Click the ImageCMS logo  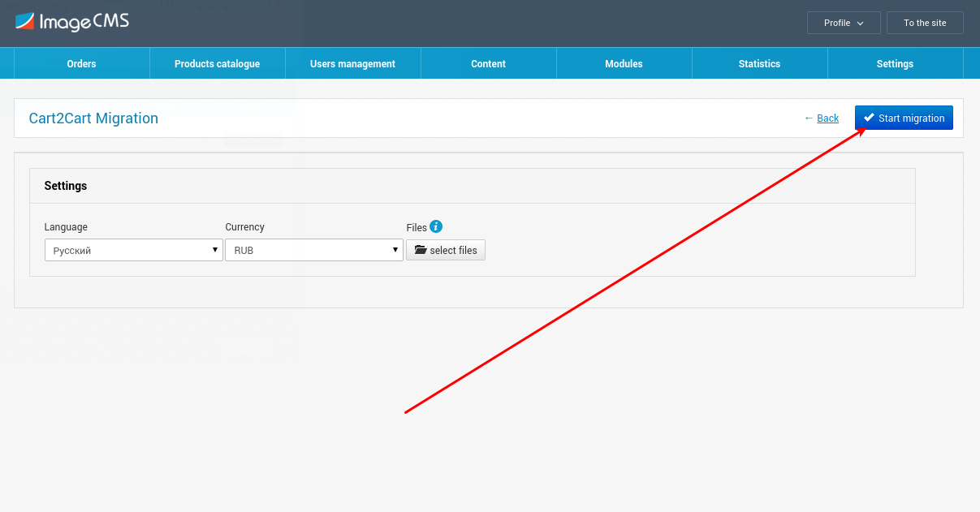(72, 22)
